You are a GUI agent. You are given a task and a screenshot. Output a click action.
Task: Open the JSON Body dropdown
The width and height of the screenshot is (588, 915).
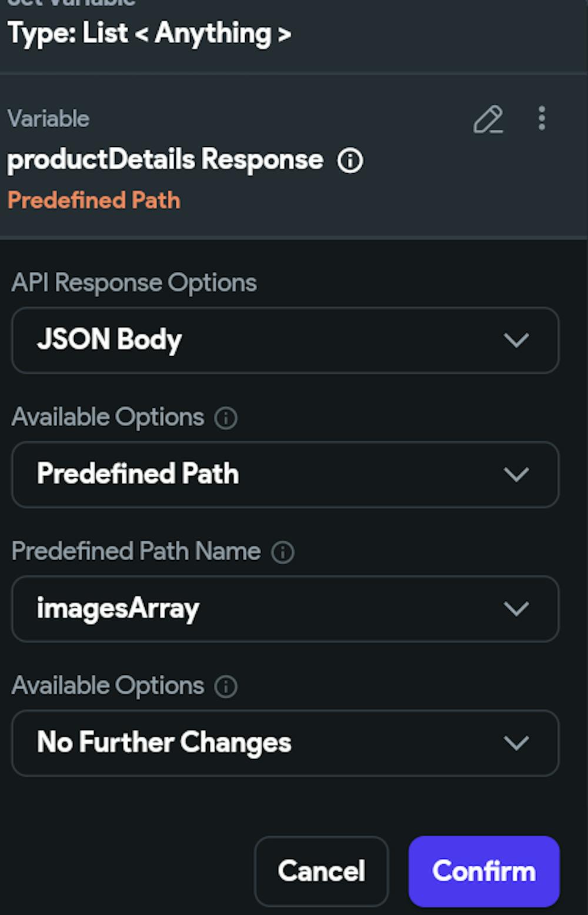(285, 340)
